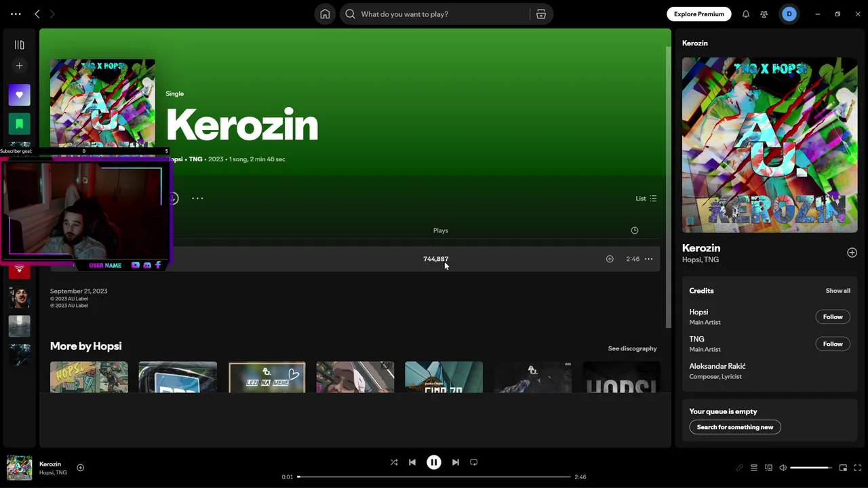Open the now-playing cover thumbnail
The image size is (868, 488).
tap(19, 468)
